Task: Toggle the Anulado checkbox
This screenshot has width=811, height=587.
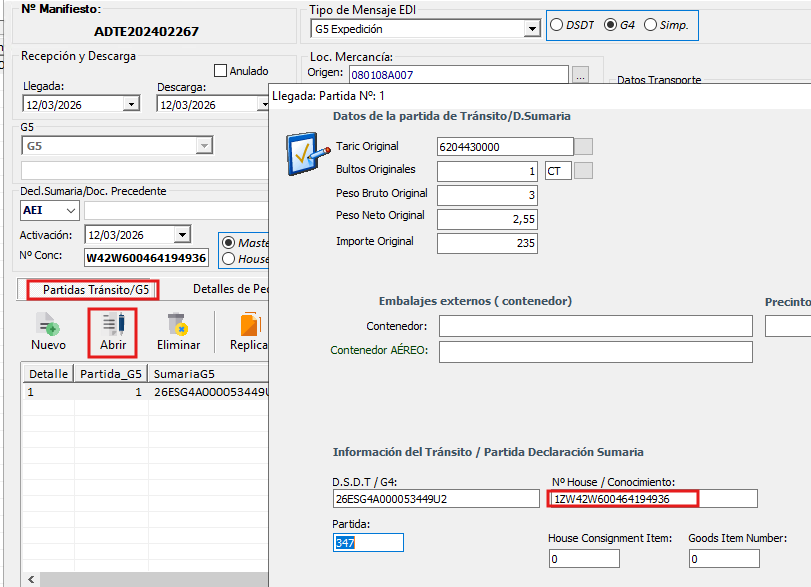Action: [221, 71]
